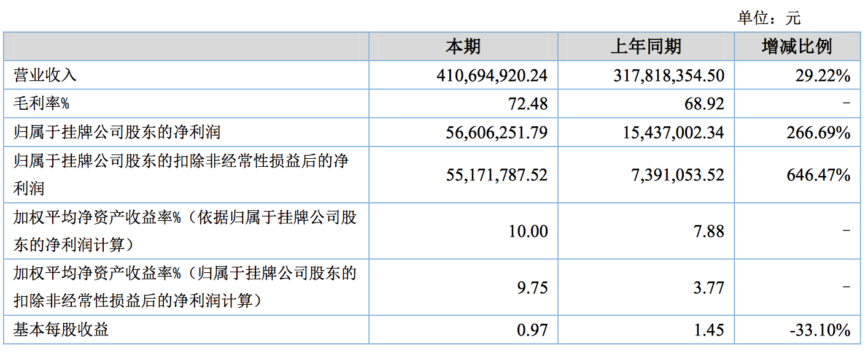Click the 10.00 return on equity cell
This screenshot has height=352, width=868.
tap(527, 231)
